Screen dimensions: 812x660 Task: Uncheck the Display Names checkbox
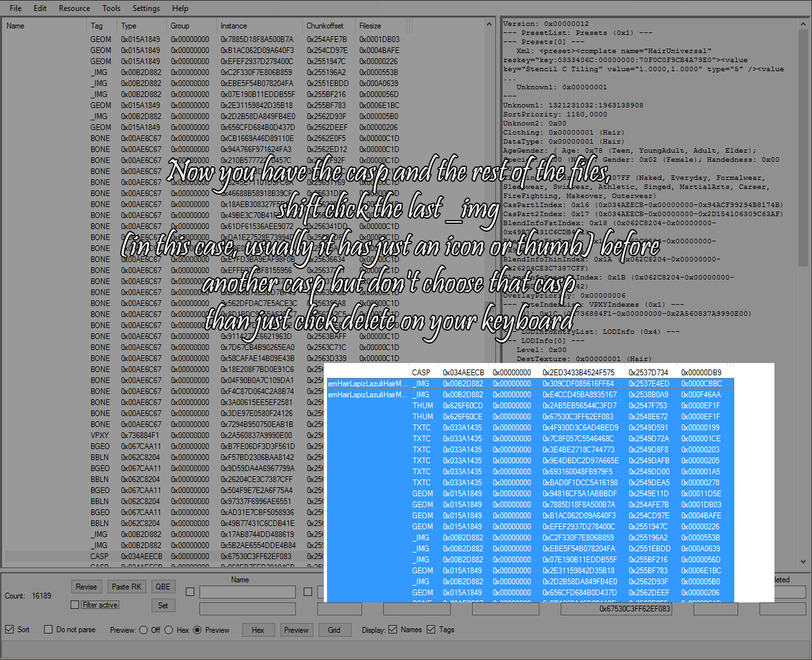tap(392, 630)
